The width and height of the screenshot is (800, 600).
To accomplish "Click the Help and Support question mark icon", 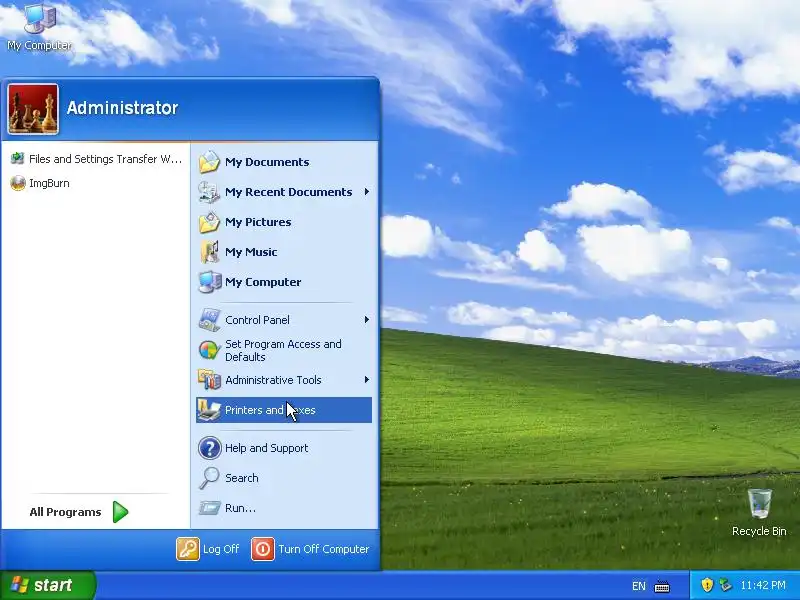I will point(209,448).
